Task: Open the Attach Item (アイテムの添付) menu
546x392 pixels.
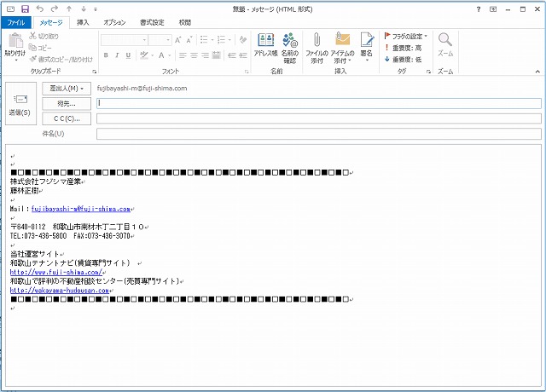Action: pos(343,46)
